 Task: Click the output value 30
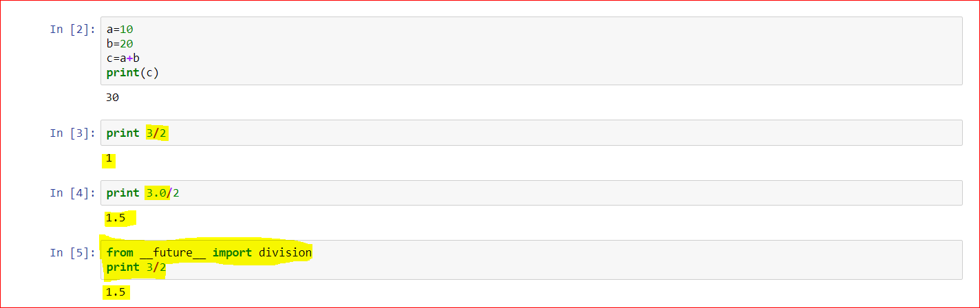(113, 98)
